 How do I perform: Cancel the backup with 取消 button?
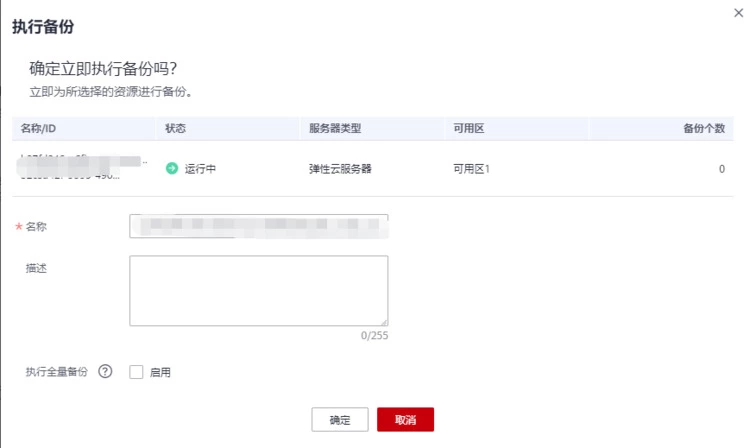(x=405, y=420)
